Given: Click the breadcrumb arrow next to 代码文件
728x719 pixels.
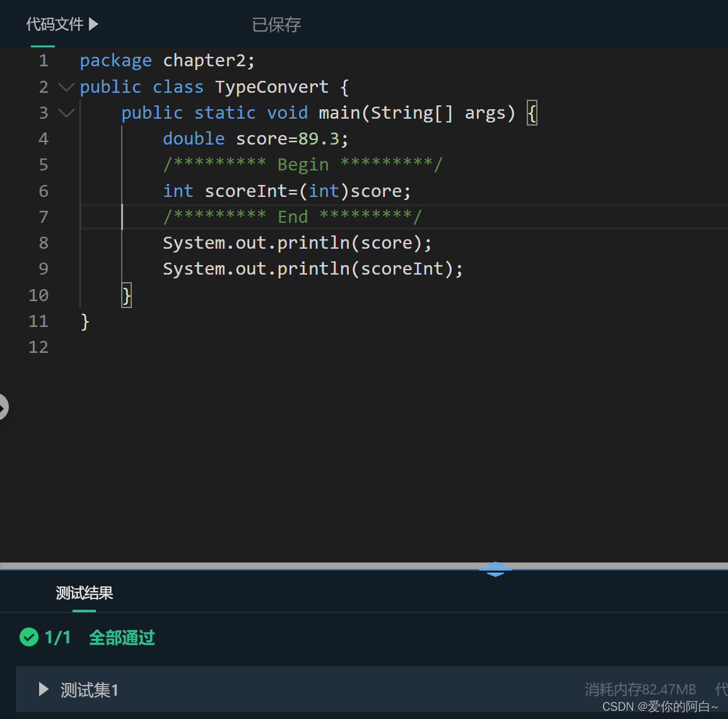Looking at the screenshot, I should coord(93,23).
